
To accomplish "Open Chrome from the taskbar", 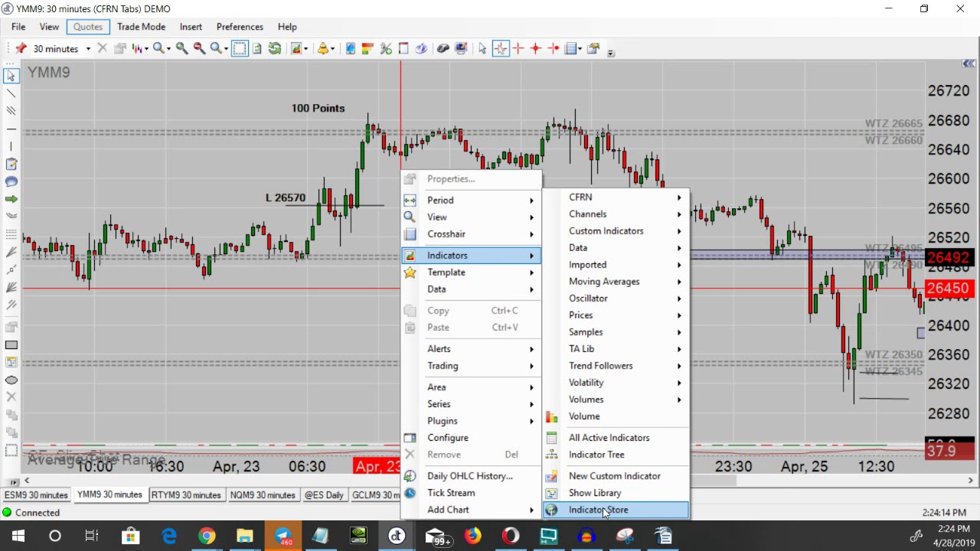I will [x=207, y=536].
